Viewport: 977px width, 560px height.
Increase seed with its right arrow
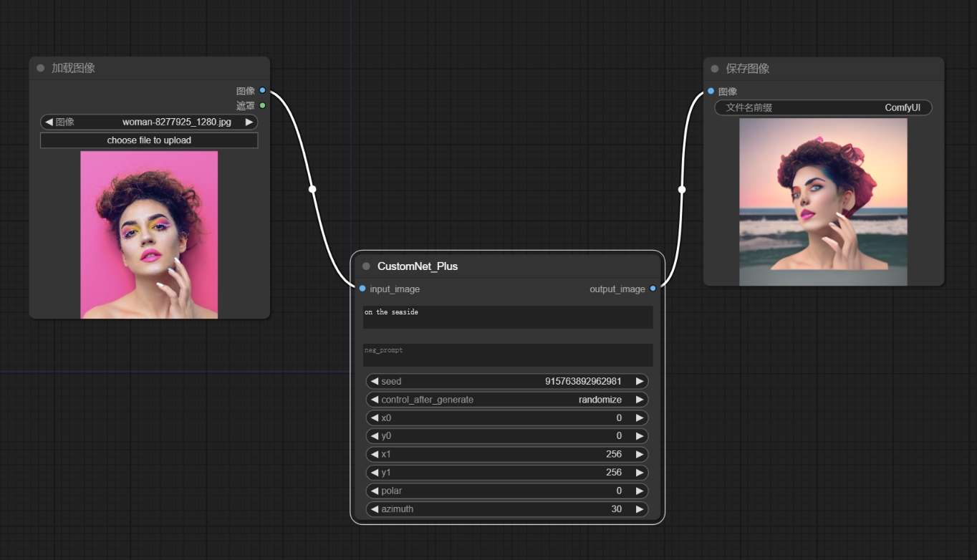(x=640, y=381)
